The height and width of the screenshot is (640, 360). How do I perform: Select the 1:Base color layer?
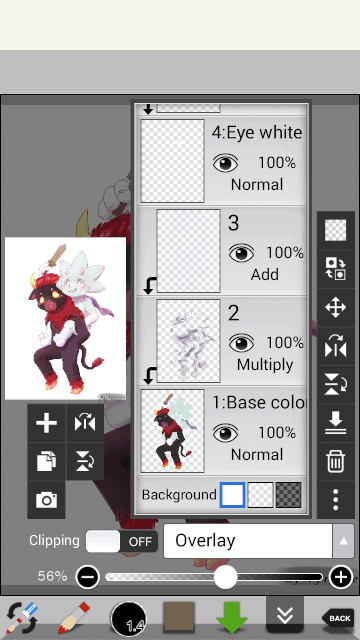coord(222,431)
